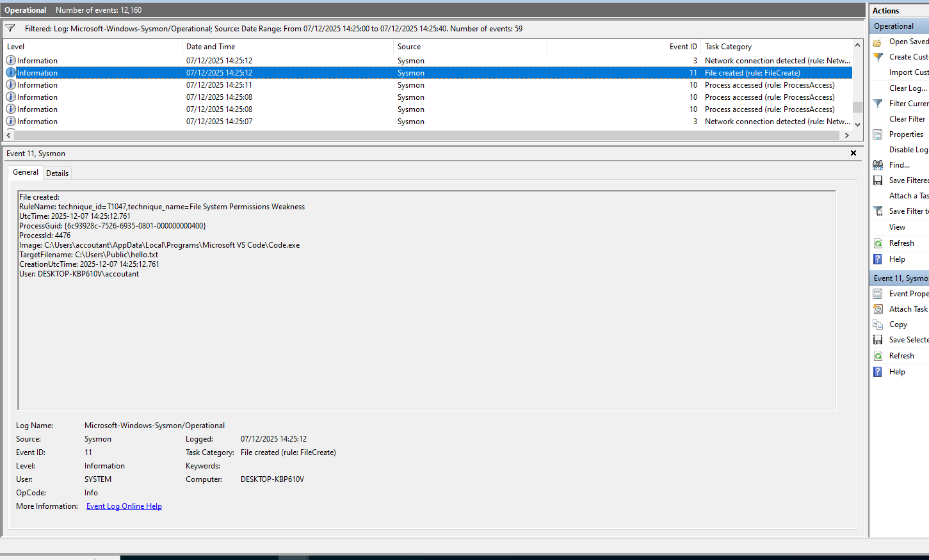Click Clear Filter in the Actions pane
Image resolution: width=929 pixels, height=560 pixels.
pyautogui.click(x=907, y=119)
